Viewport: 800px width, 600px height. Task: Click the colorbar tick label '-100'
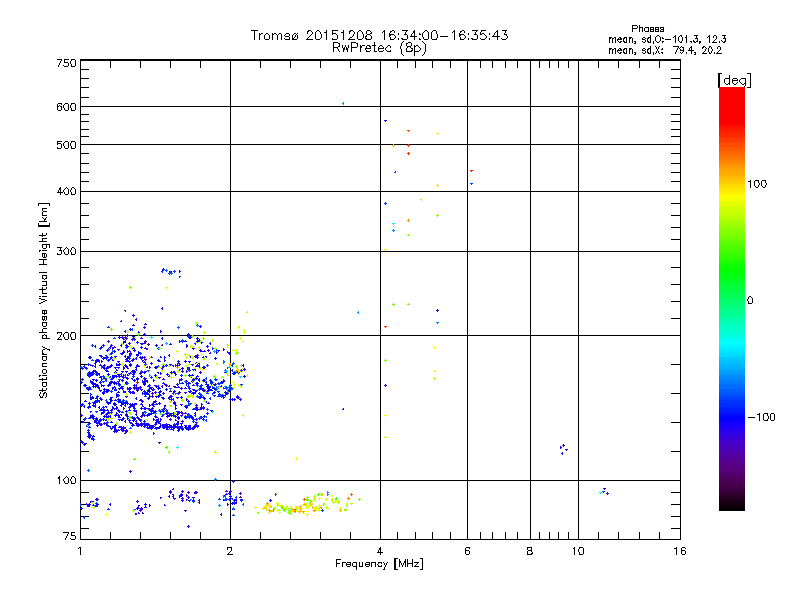[761, 417]
